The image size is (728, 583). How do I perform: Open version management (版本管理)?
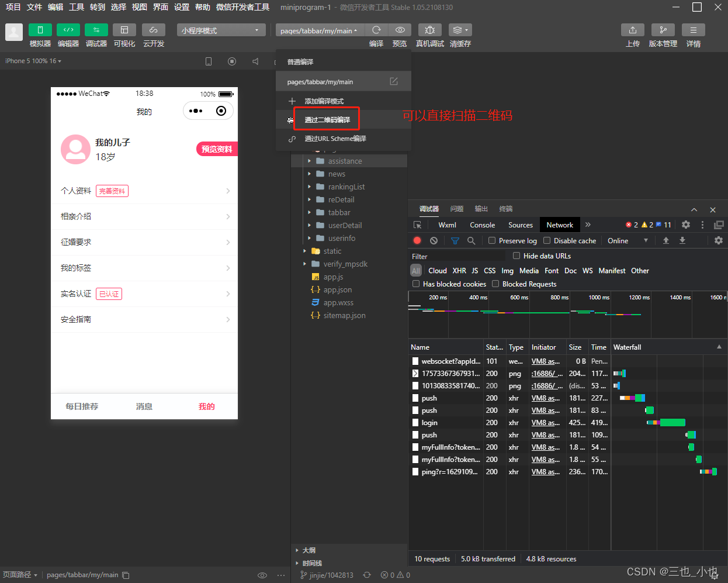pyautogui.click(x=663, y=30)
